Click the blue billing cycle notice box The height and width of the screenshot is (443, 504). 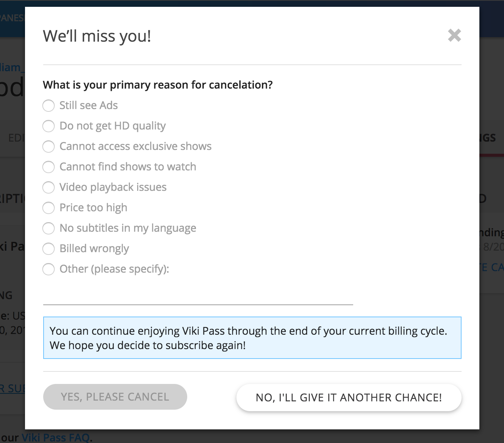pyautogui.click(x=252, y=338)
